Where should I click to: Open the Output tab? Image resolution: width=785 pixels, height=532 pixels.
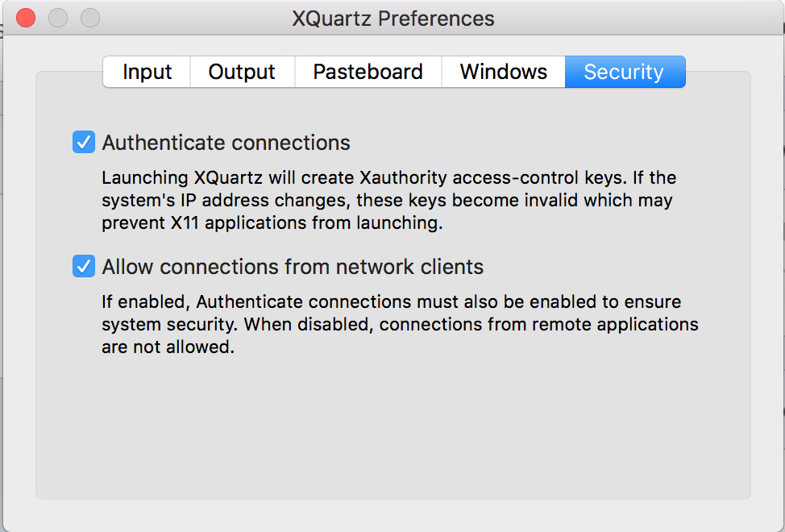tap(242, 72)
